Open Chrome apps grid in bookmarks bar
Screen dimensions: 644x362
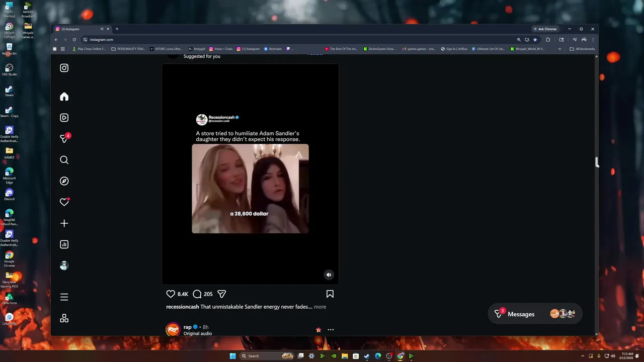62,49
